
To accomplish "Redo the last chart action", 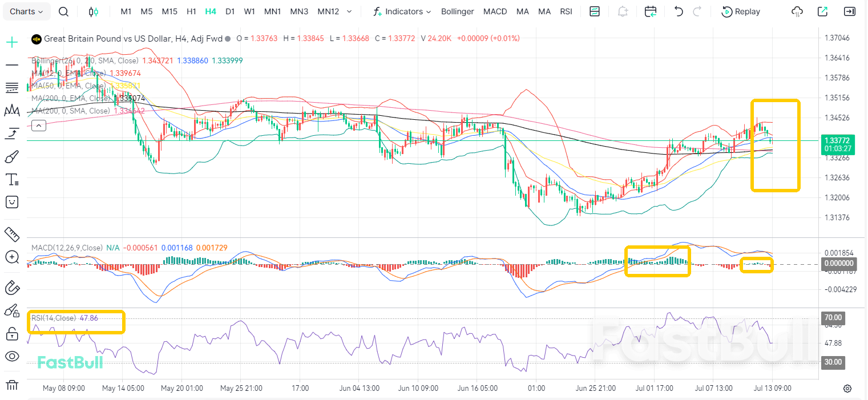I will (x=697, y=11).
